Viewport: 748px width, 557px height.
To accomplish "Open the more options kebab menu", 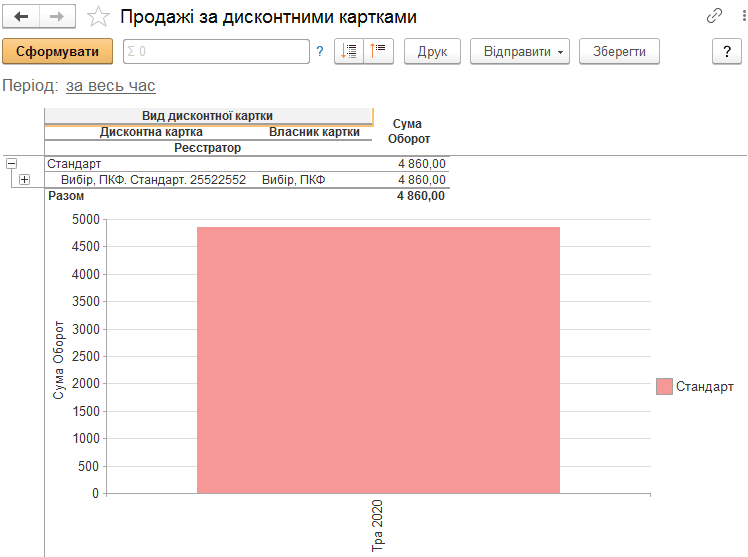I will 744,16.
